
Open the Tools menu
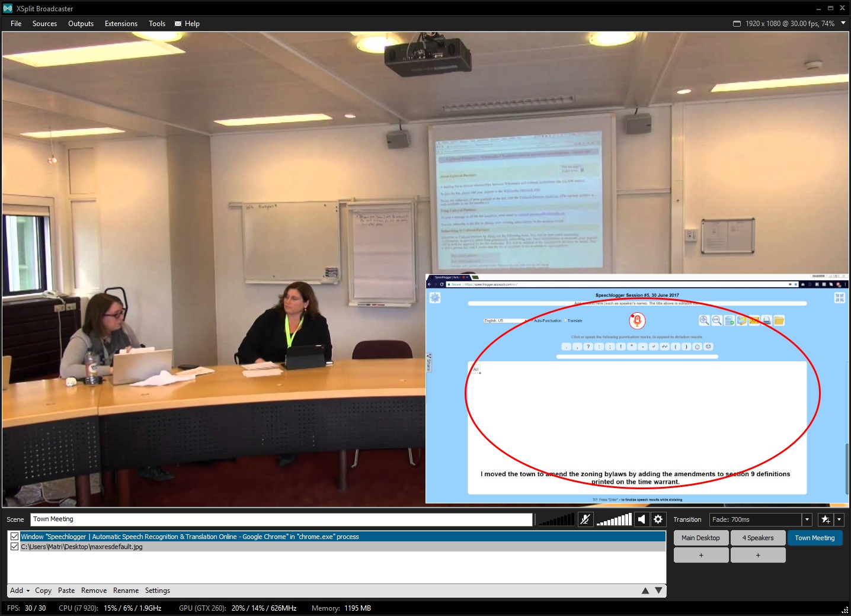157,24
